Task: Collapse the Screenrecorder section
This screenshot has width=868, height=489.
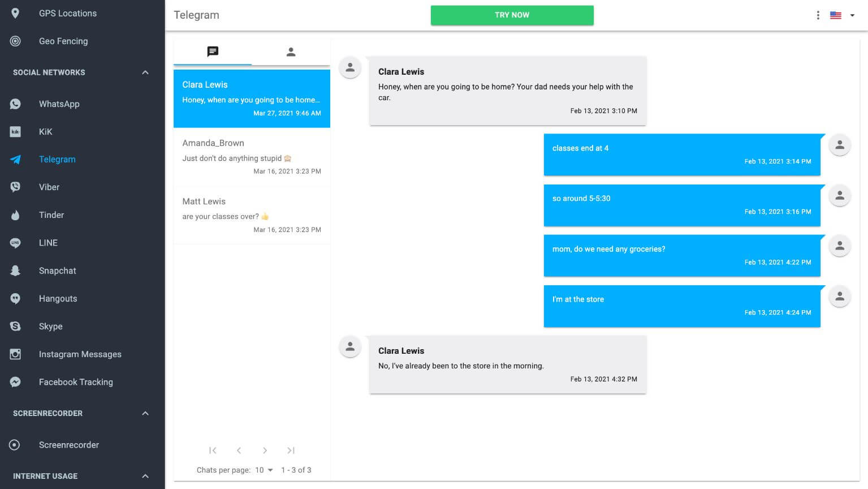Action: point(145,413)
